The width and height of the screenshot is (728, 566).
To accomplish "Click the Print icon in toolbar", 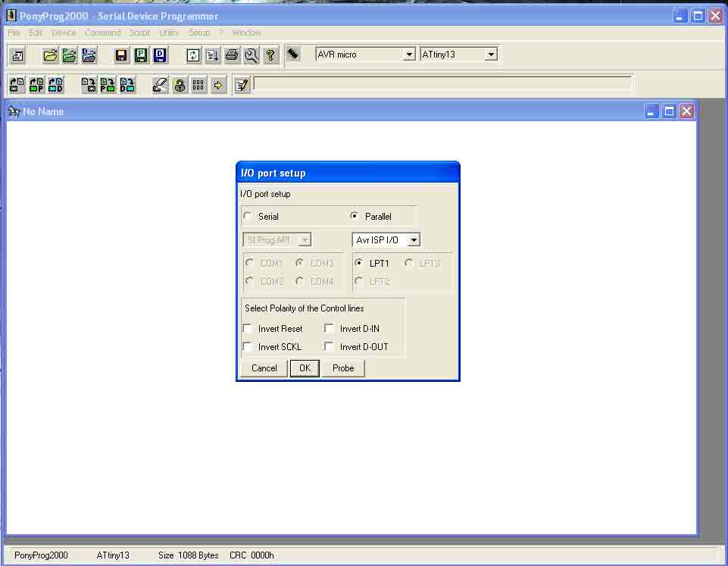I will click(x=232, y=55).
